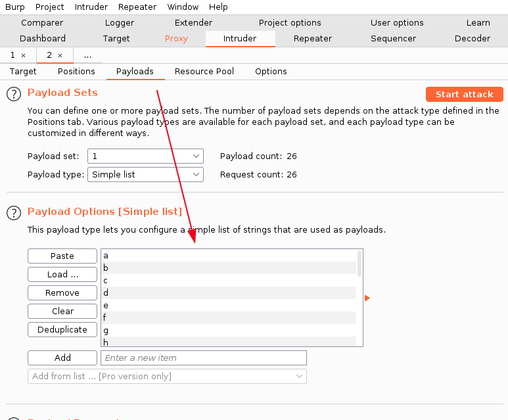Close Intruder attack tab 2
Image resolution: width=508 pixels, height=420 pixels.
click(60, 55)
